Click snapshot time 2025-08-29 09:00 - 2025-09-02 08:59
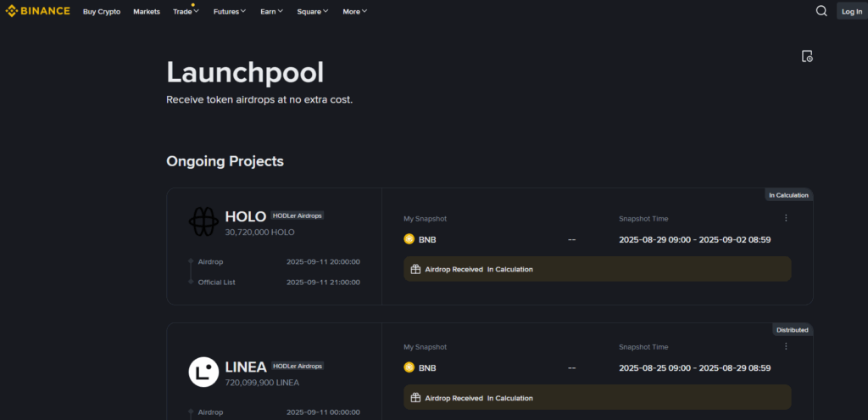The height and width of the screenshot is (420, 868). pyautogui.click(x=695, y=240)
